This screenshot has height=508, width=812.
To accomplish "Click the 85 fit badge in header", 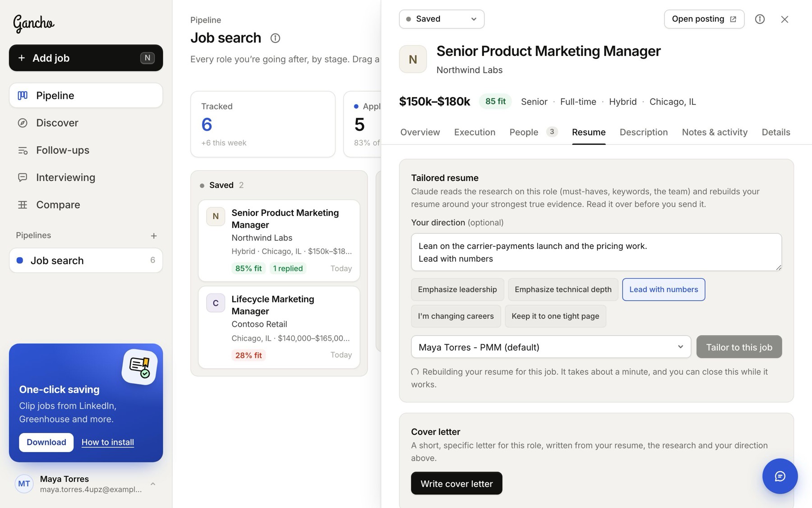I will (x=495, y=102).
